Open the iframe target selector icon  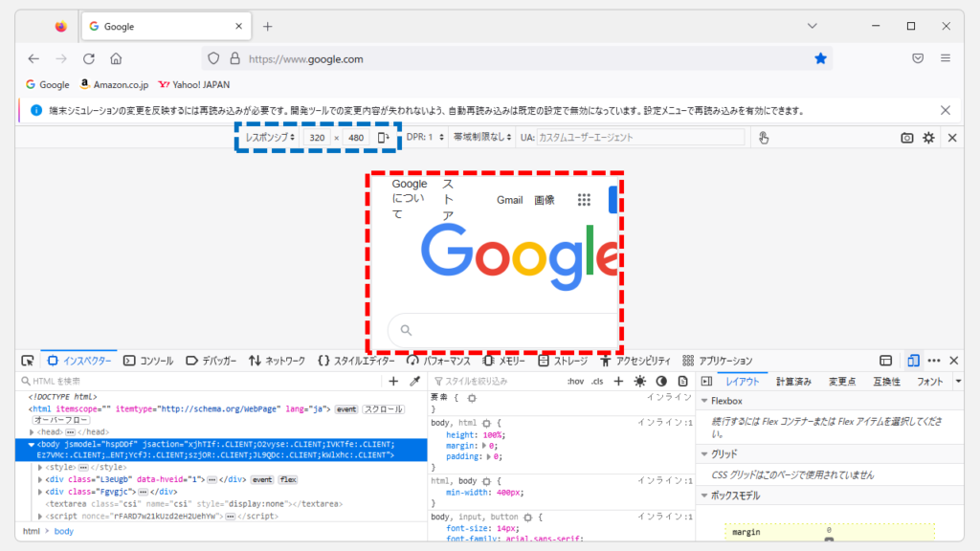(885, 361)
